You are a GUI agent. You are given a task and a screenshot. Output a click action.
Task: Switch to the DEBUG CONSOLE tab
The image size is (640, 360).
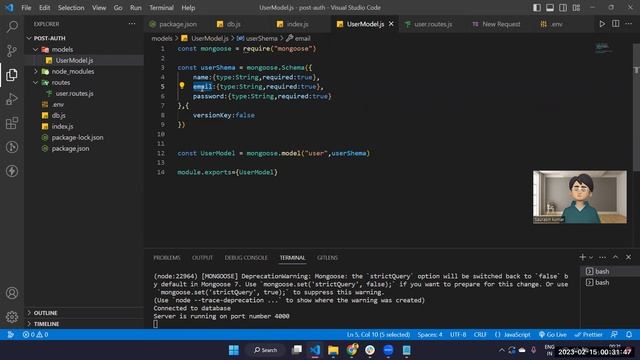[246, 258]
